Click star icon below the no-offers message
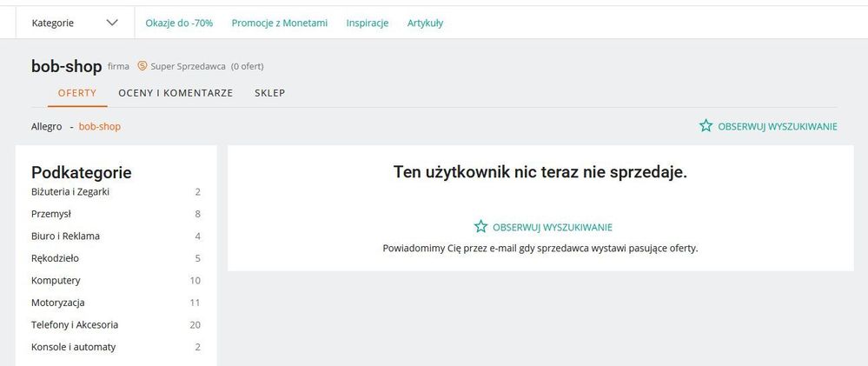 pyautogui.click(x=480, y=227)
